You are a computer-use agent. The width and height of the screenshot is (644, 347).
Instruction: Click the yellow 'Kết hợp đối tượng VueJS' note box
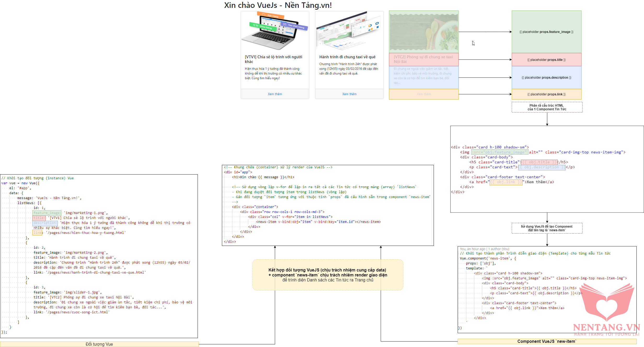(x=328, y=275)
